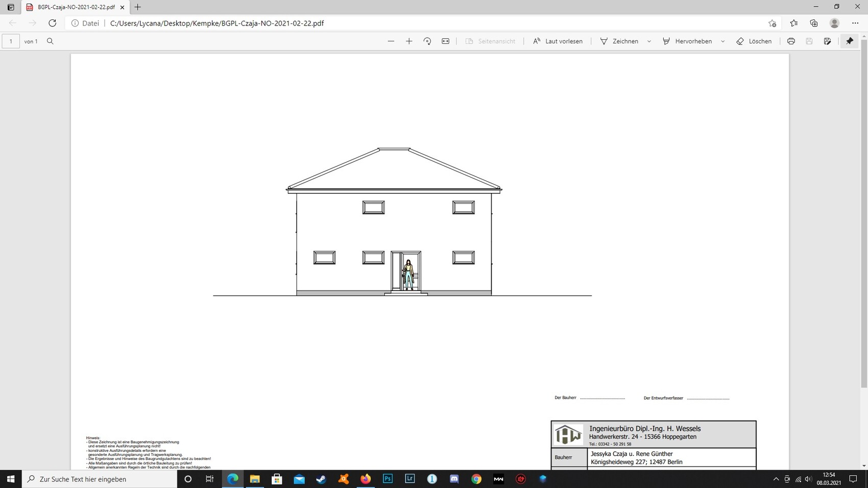
Task: Search the PDF with magnifier icon
Action: pyautogui.click(x=50, y=41)
